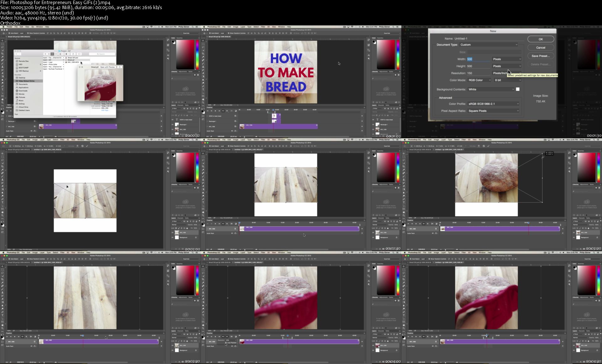Play the timeline in the 00:01:02 frame
Image resolution: width=602 pixels, height=364 pixels.
click(x=215, y=111)
